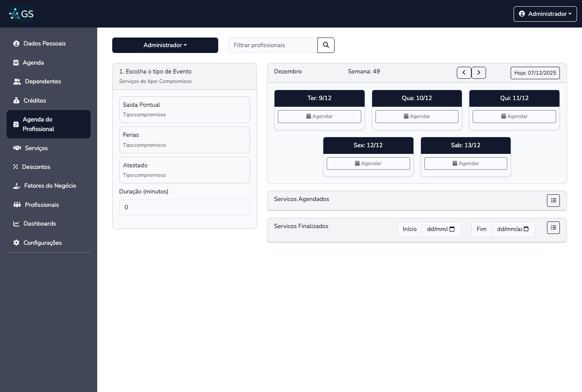Click the Hoje: 07/12/2025 button

point(535,73)
